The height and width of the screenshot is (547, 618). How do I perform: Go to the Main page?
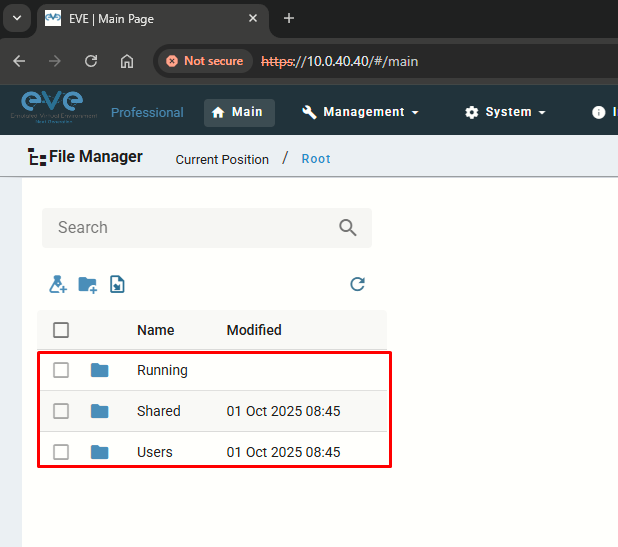pyautogui.click(x=239, y=113)
